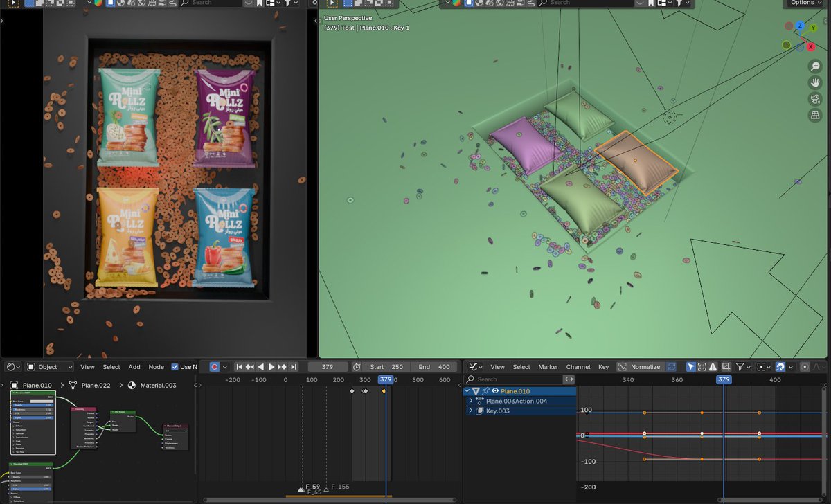Image resolution: width=831 pixels, height=504 pixels.
Task: Toggle camera view icon in viewport
Action: coord(815,99)
